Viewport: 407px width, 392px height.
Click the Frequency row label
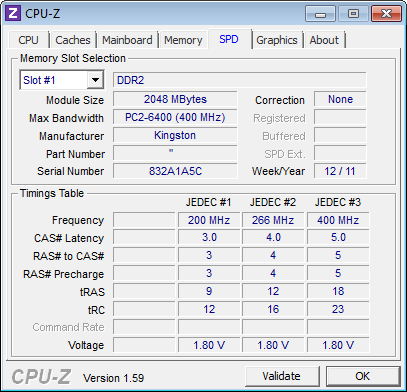coord(78,220)
